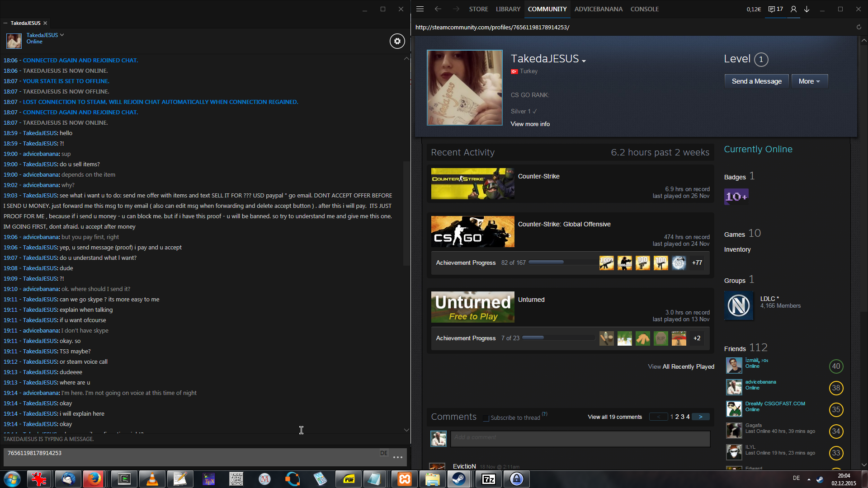Open the downloads arrow icon

(807, 9)
